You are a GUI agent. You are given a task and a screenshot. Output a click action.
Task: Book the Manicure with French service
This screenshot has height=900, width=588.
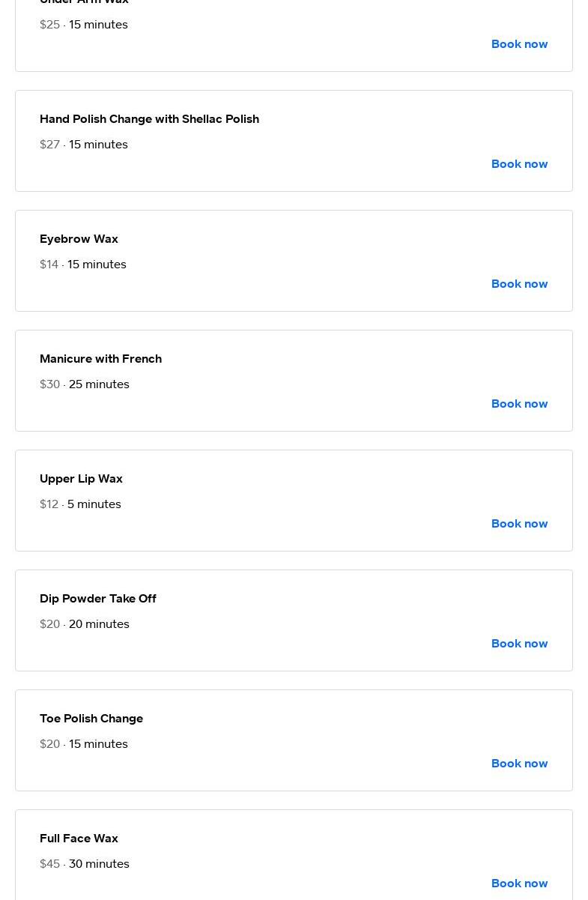click(x=519, y=404)
